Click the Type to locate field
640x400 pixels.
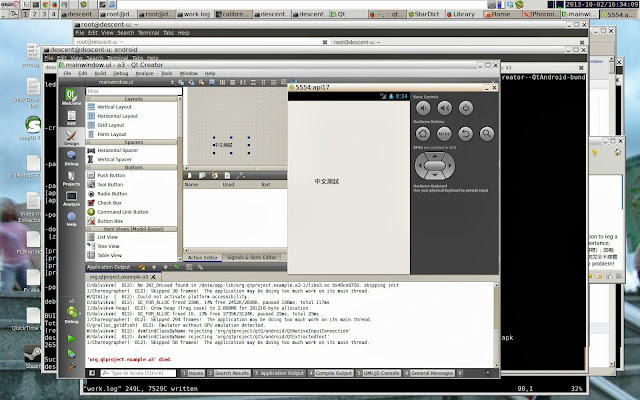pyautogui.click(x=138, y=373)
